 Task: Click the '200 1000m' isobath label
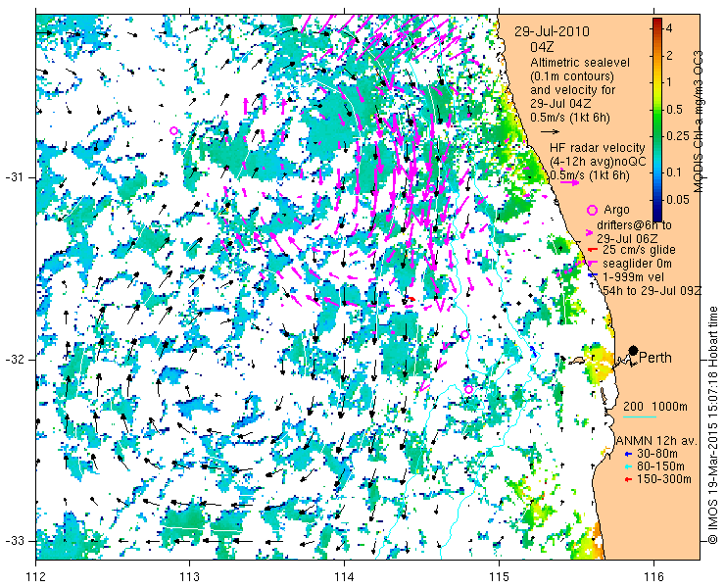coord(655,407)
